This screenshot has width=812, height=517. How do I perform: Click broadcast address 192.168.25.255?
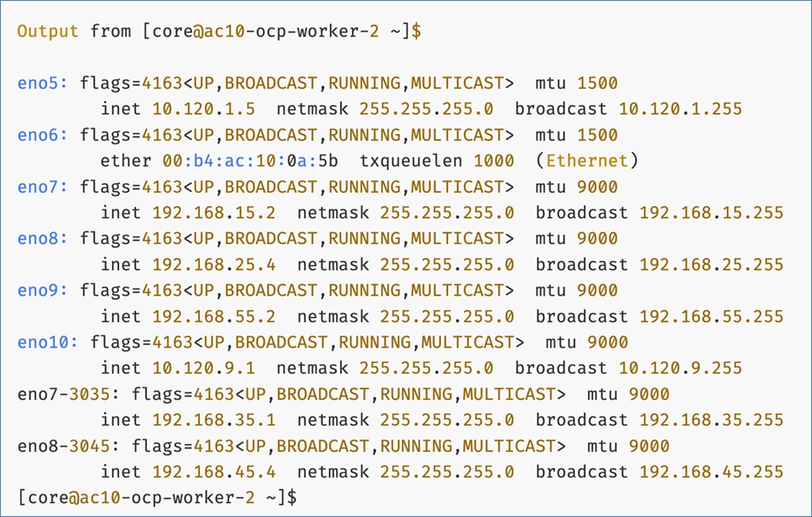click(x=711, y=265)
